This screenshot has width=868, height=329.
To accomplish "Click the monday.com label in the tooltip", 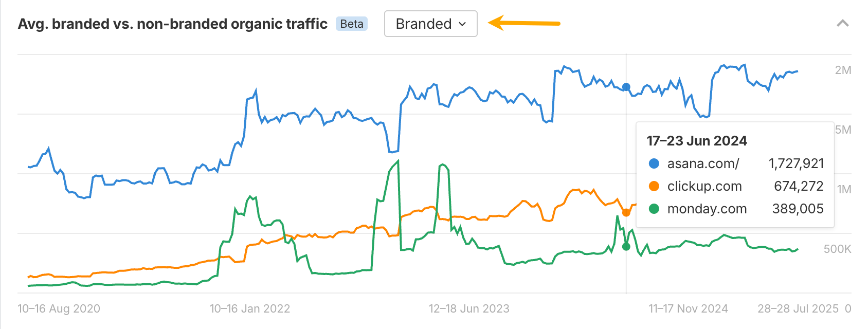I will click(x=707, y=209).
